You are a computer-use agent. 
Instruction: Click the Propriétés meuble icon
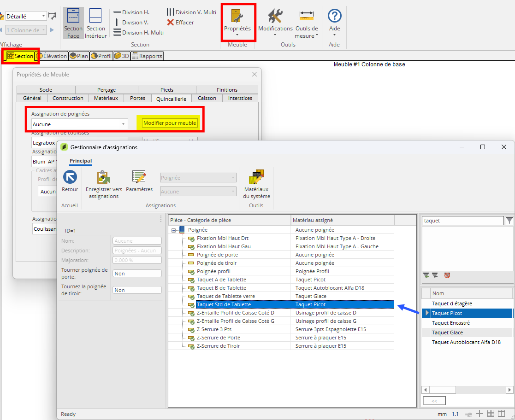237,17
